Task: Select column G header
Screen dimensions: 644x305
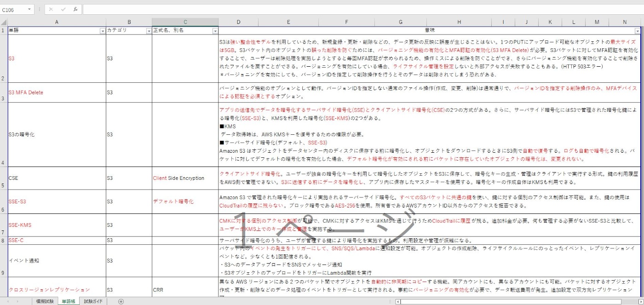Action: tap(401, 22)
